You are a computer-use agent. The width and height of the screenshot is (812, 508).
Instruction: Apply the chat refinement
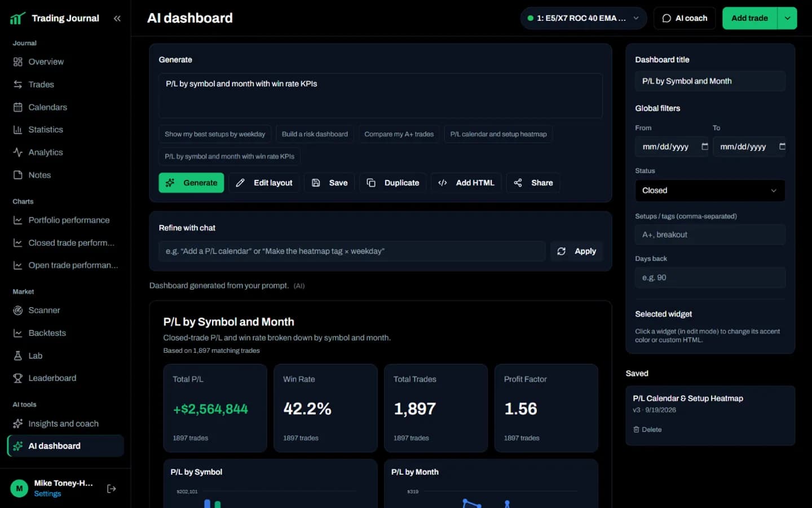pos(576,251)
